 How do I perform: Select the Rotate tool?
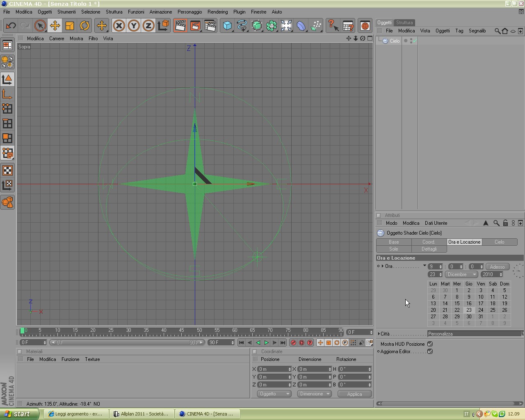pos(84,26)
